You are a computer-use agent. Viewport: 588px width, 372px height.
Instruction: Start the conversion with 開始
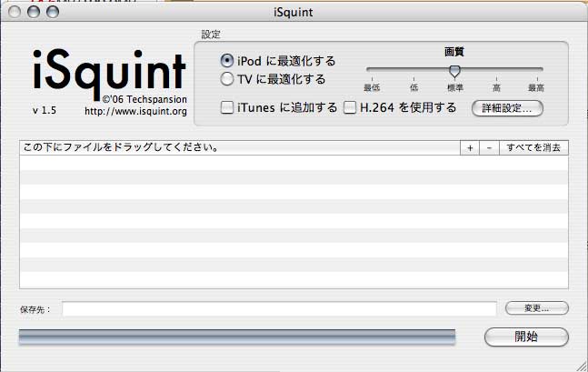click(526, 337)
